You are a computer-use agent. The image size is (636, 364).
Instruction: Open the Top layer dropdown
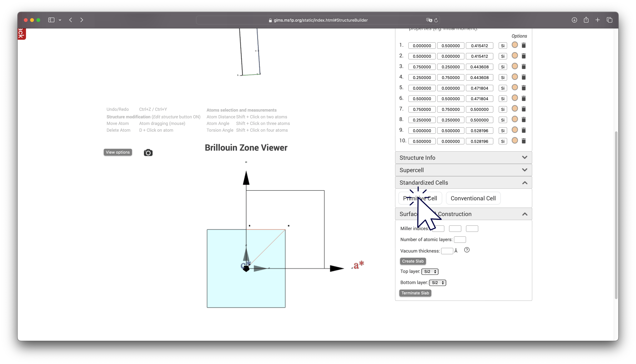pos(430,272)
